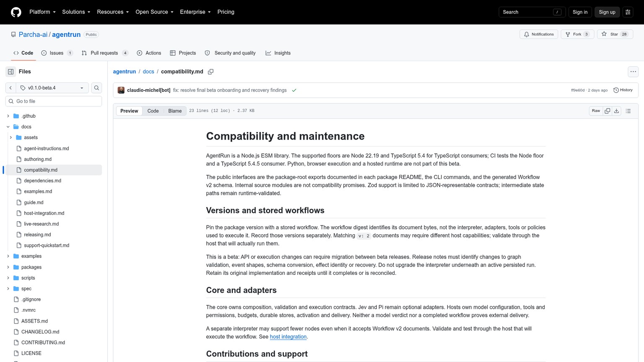Image resolution: width=644 pixels, height=362 pixels.
Task: Go back using the left arrow beside branch selector
Action: pos(10,88)
